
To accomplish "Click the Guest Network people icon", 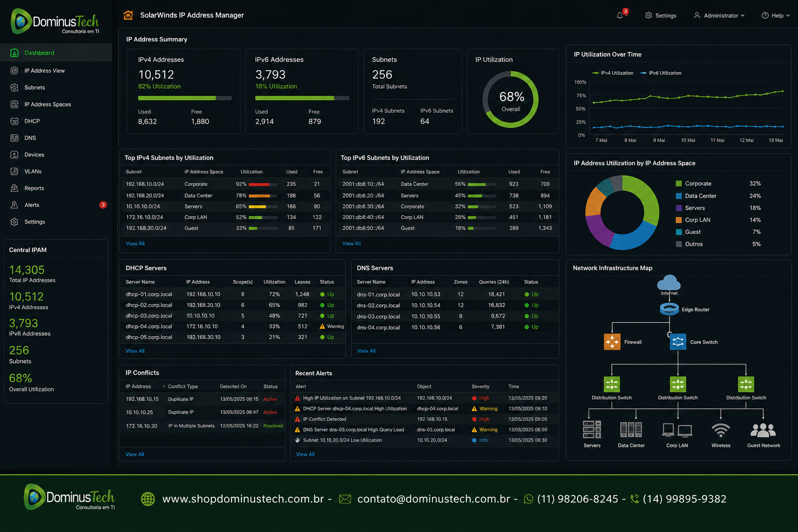I will point(763,430).
